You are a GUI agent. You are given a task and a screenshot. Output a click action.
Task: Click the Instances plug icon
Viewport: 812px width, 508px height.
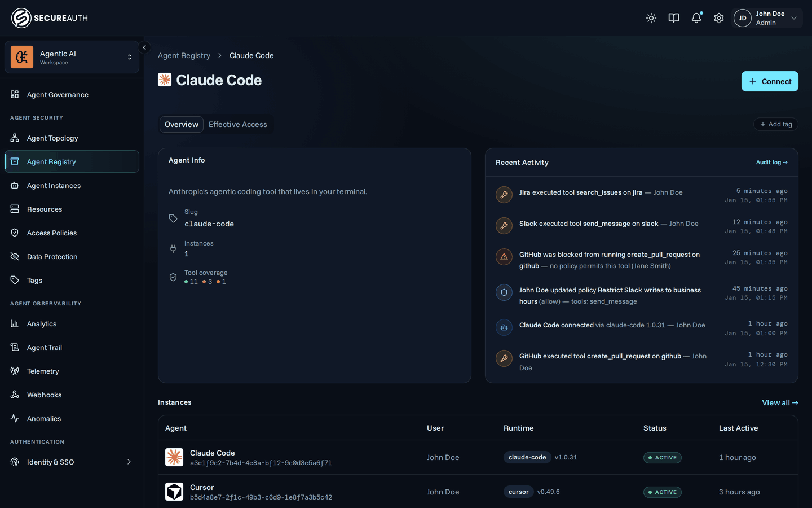pyautogui.click(x=173, y=249)
